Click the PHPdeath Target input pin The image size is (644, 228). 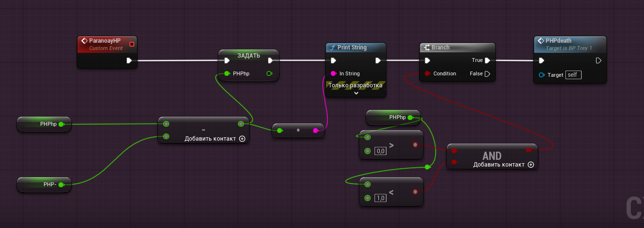[541, 75]
